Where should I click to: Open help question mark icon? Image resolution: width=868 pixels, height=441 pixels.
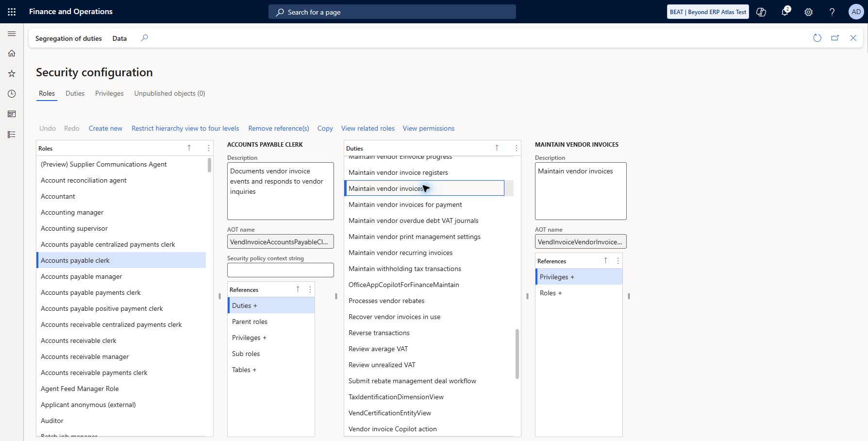832,12
